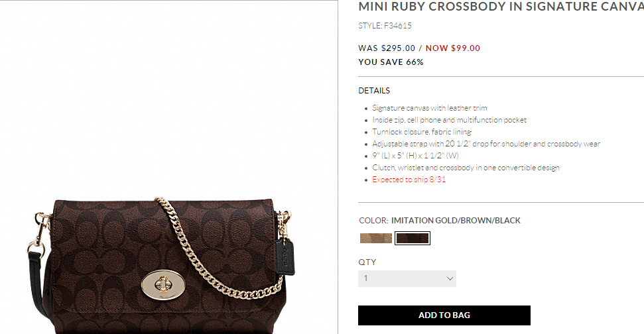The height and width of the screenshot is (334, 644).
Task: Click the black hangtag on the bag
Action: [285, 256]
